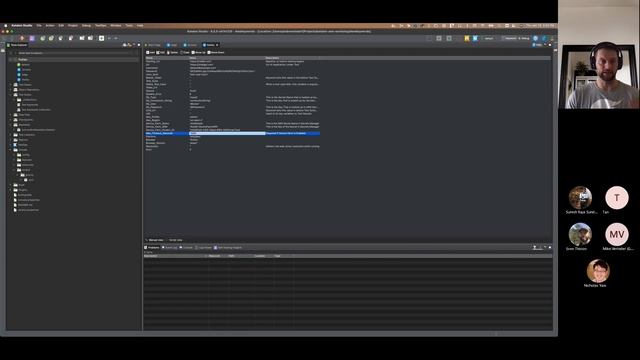The image size is (640, 360).
Task: Select the TestOps node icon
Action: click(x=16, y=145)
